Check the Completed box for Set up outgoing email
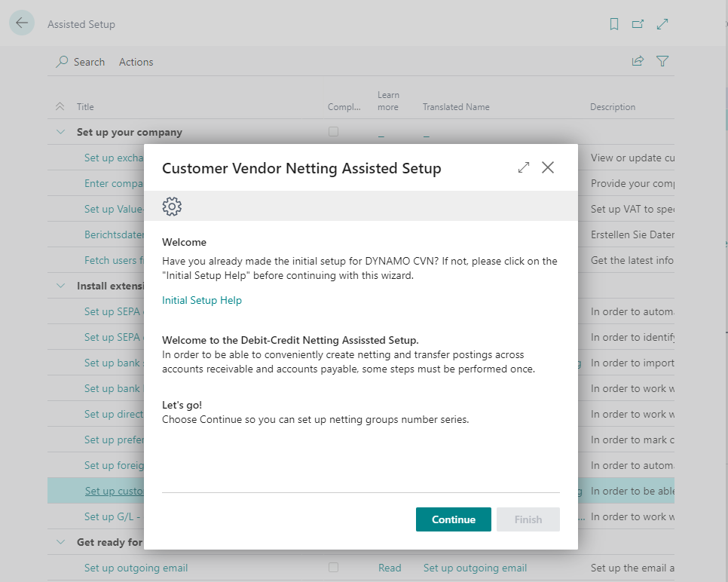728x582 pixels. pyautogui.click(x=334, y=568)
